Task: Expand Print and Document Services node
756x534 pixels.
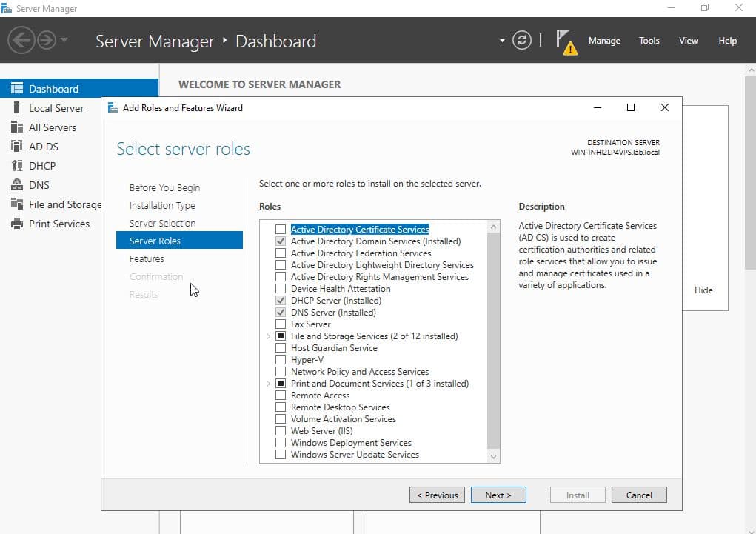Action: click(268, 384)
